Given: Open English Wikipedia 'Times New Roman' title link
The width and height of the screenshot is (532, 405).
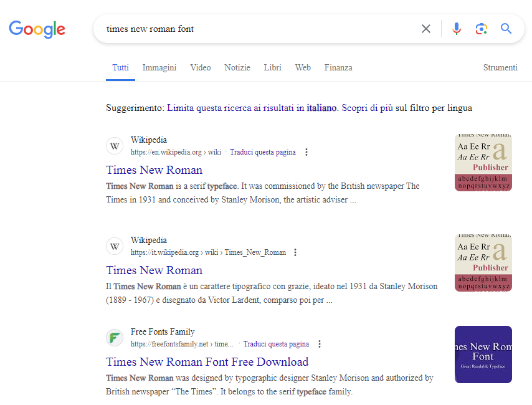Looking at the screenshot, I should pyautogui.click(x=154, y=169).
